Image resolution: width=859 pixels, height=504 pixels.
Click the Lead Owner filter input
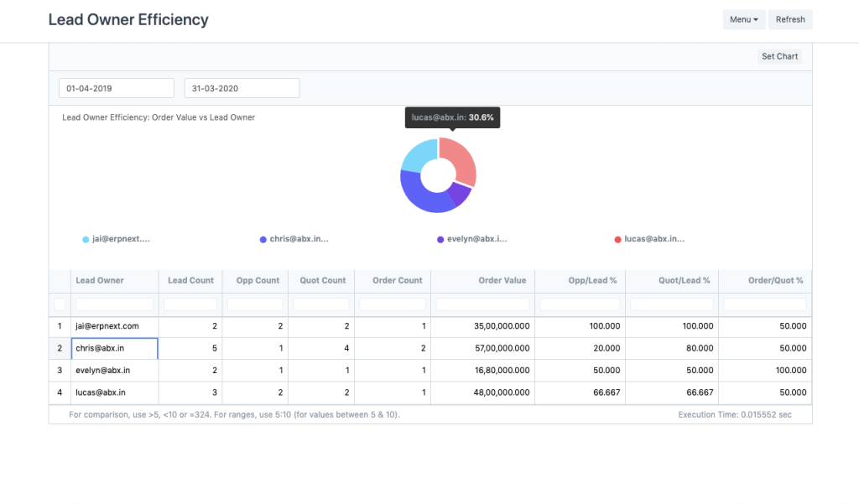point(114,304)
